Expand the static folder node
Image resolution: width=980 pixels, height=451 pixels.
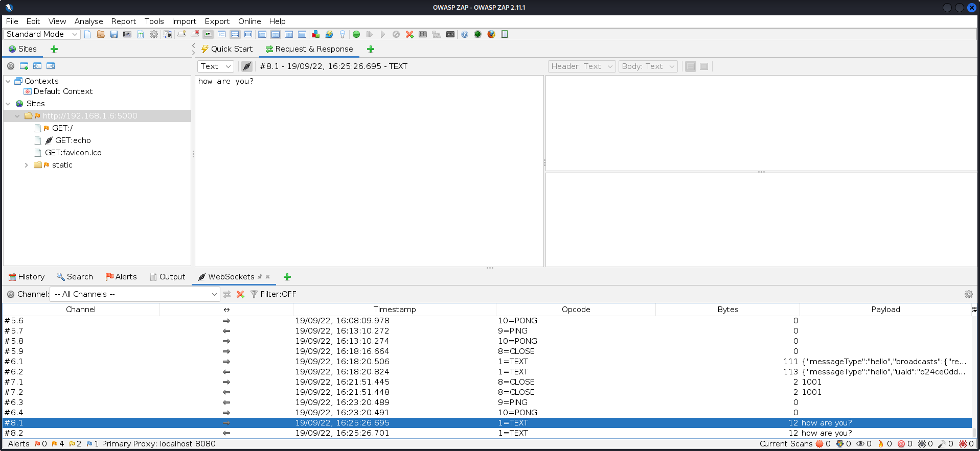pos(27,165)
